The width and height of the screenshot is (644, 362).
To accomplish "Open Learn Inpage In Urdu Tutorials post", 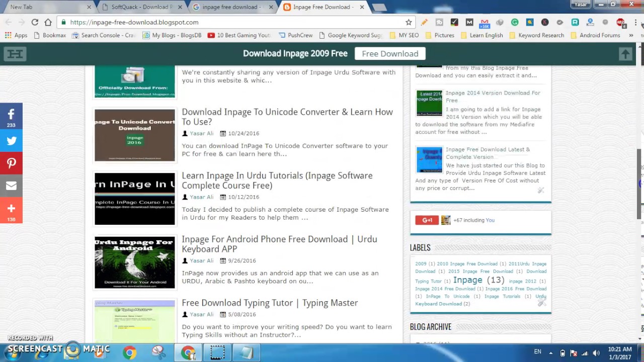I will point(277,180).
